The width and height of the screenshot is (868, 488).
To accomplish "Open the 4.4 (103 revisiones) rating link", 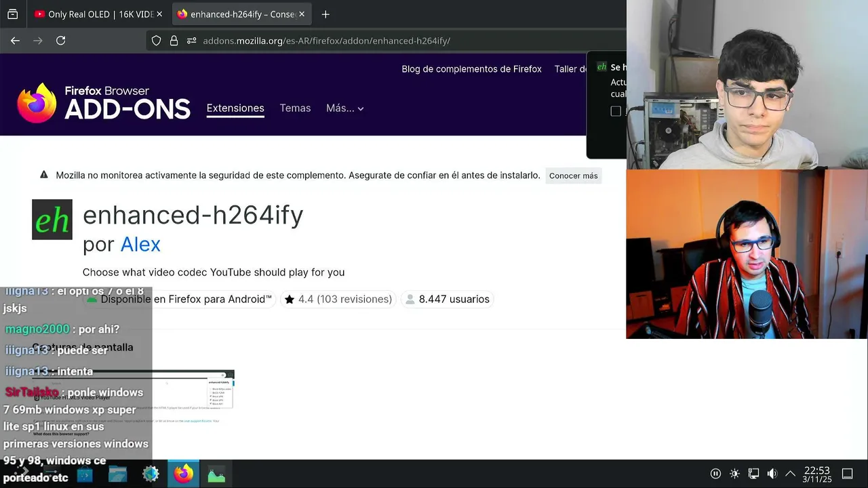I will tap(345, 299).
